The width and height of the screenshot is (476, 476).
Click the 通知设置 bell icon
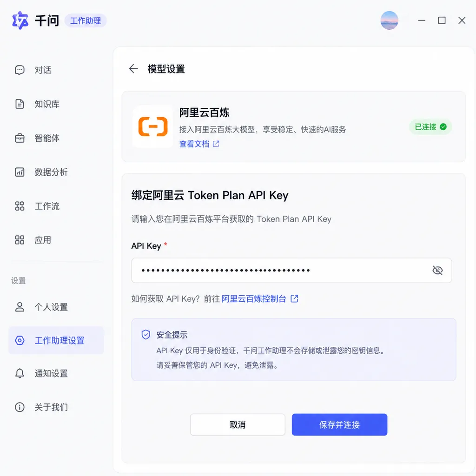click(x=20, y=373)
